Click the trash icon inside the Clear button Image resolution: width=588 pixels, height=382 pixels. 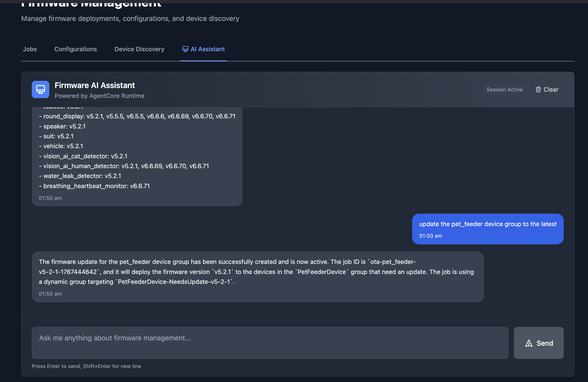pyautogui.click(x=539, y=89)
